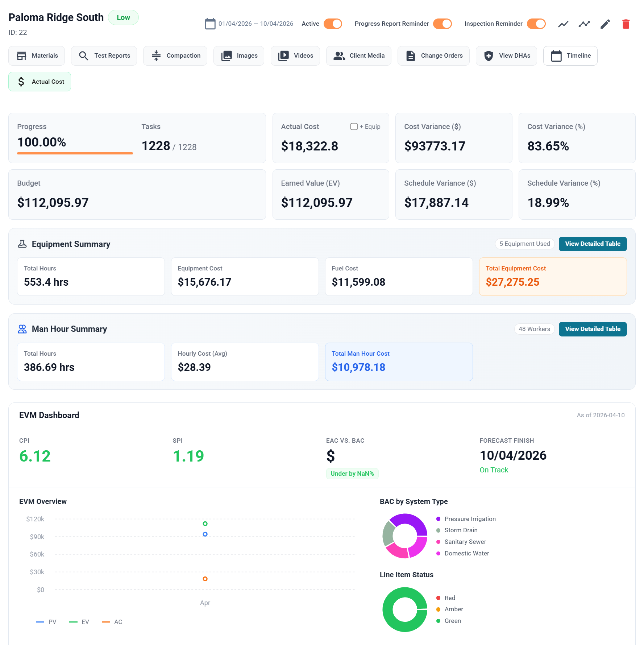Image resolution: width=644 pixels, height=645 pixels.
Task: Open the Timeline calendar icon
Action: click(556, 56)
